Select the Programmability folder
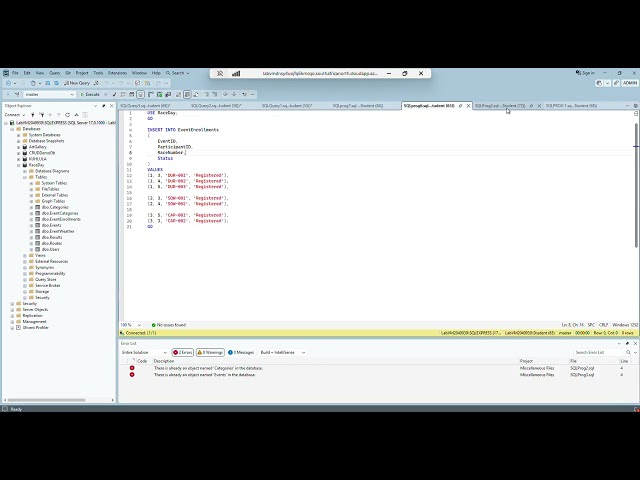 click(50, 273)
